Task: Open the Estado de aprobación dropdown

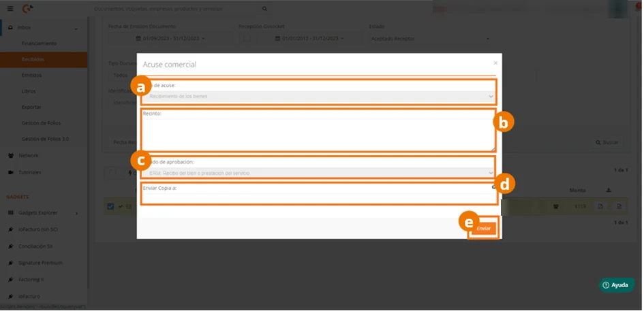Action: click(x=319, y=173)
